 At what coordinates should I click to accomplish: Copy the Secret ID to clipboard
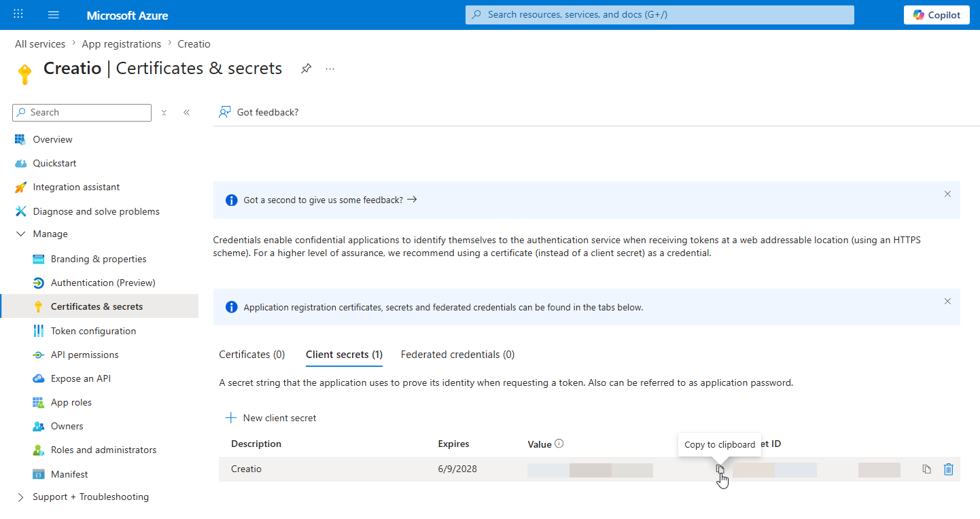coord(926,469)
